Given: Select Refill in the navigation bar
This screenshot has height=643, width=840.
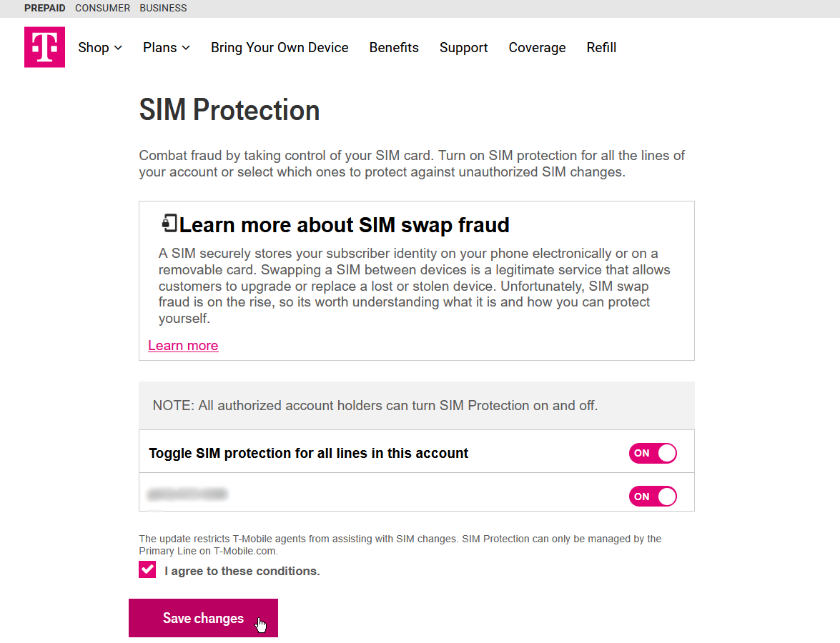Looking at the screenshot, I should click(601, 48).
